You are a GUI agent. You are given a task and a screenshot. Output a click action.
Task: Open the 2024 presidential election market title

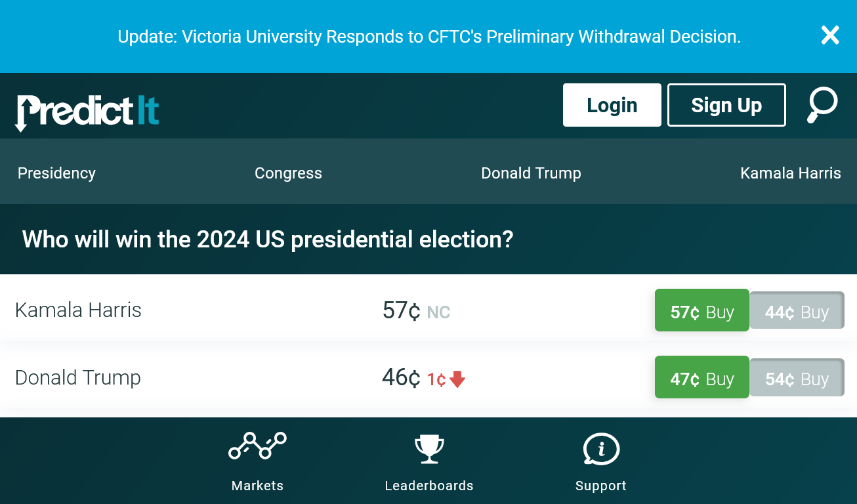[x=267, y=240]
